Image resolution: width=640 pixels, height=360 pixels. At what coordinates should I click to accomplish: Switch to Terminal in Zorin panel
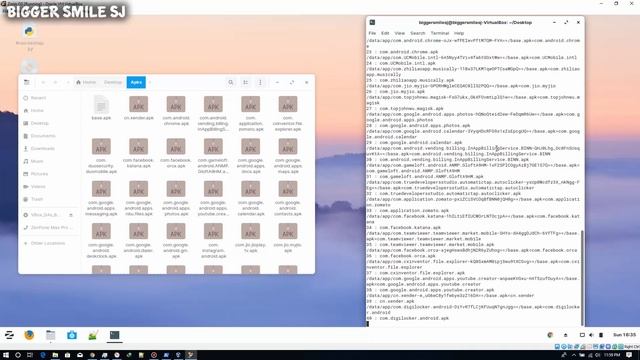point(114,335)
